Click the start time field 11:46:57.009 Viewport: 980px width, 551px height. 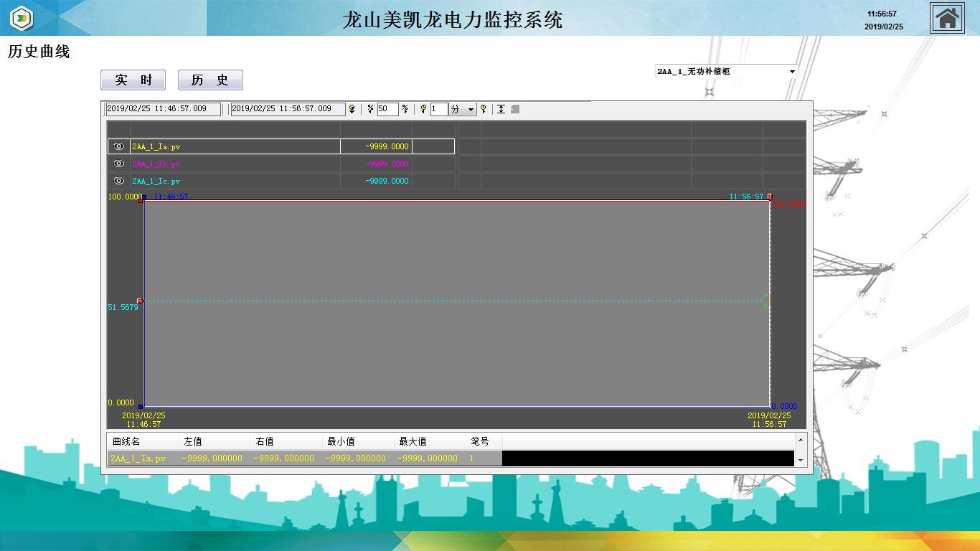(163, 109)
